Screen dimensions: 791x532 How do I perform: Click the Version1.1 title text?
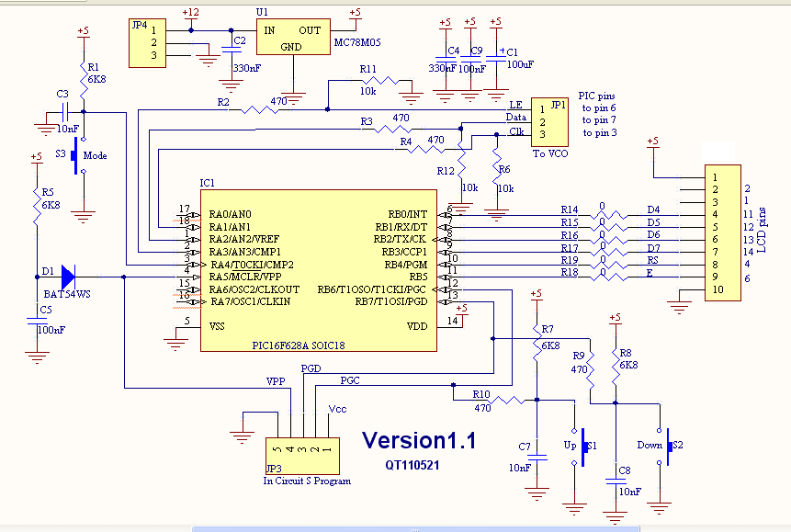tap(418, 440)
